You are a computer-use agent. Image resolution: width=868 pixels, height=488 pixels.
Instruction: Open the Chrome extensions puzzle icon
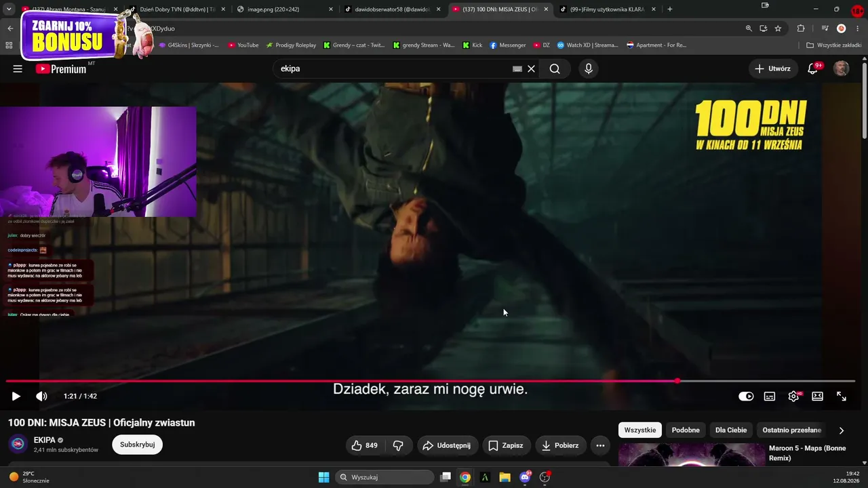[x=801, y=28]
